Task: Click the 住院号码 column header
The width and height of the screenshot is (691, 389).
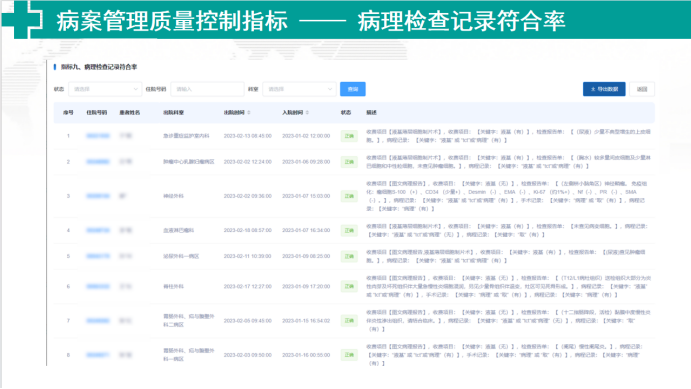Action: point(97,113)
